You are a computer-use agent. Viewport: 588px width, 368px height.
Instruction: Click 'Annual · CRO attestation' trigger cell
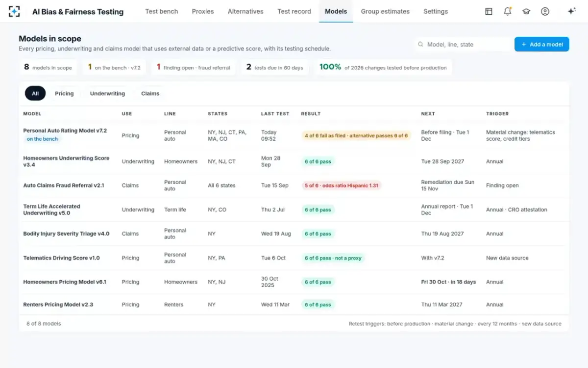click(516, 210)
